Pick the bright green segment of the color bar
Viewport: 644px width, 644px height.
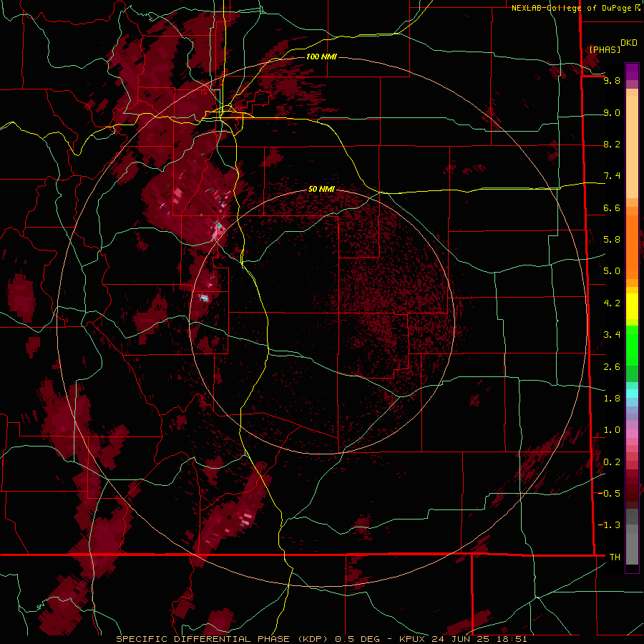click(x=632, y=346)
